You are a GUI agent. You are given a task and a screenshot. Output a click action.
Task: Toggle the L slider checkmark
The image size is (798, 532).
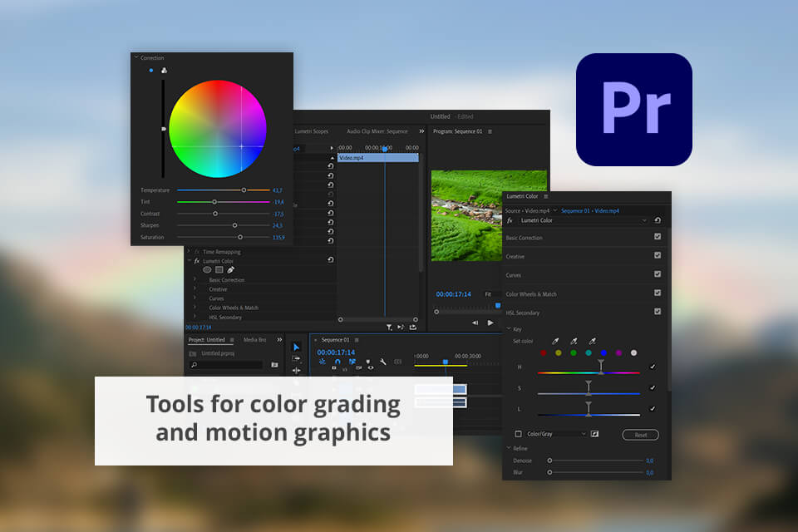pyautogui.click(x=653, y=409)
